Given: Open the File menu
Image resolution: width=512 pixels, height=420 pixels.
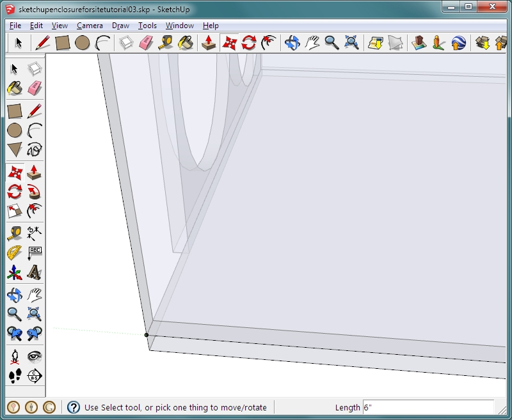Looking at the screenshot, I should click(x=15, y=26).
